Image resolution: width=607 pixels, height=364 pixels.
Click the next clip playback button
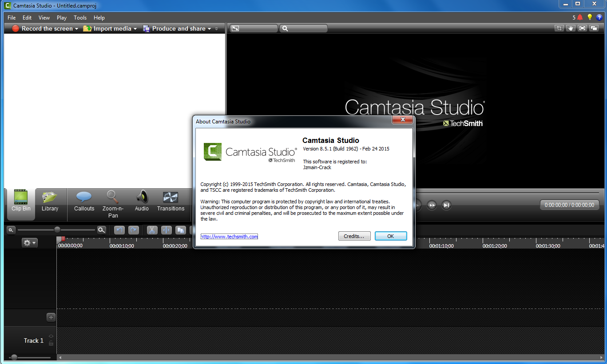pos(447,205)
